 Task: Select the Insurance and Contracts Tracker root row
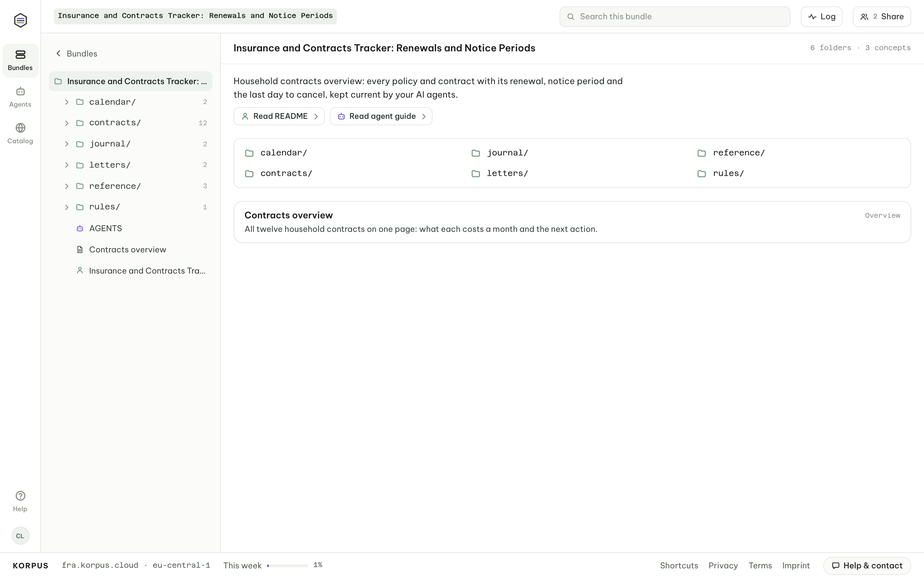coord(131,81)
